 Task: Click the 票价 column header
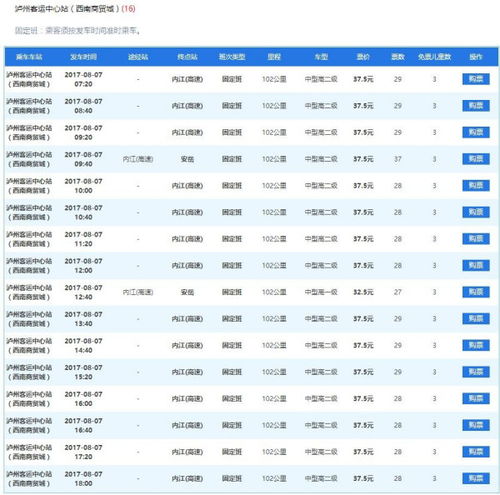click(363, 57)
